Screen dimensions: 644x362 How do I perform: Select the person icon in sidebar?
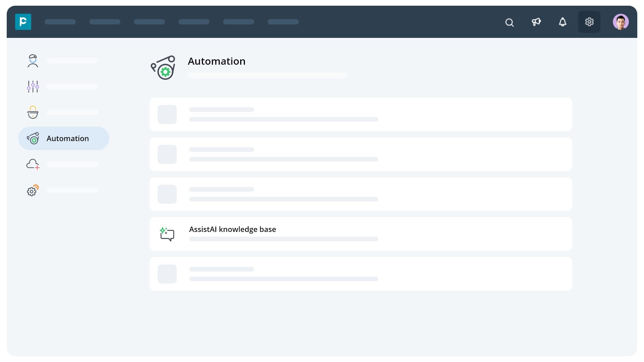tap(33, 61)
